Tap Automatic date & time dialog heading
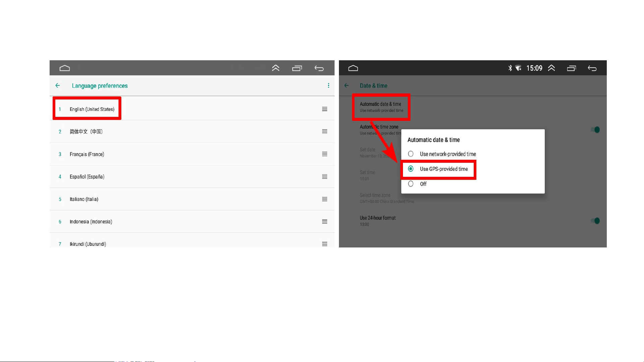Screen dimensions: 644x362 433,140
